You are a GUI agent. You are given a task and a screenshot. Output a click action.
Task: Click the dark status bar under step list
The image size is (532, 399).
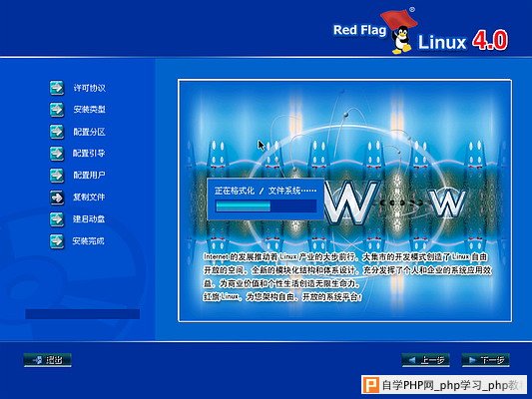(83, 314)
